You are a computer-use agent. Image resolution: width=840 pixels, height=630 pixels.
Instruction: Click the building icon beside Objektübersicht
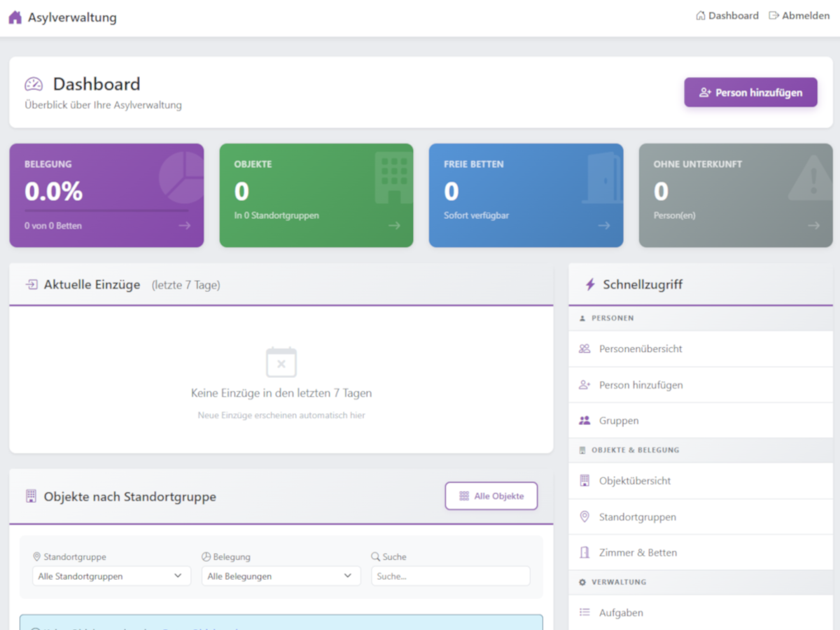coord(584,481)
